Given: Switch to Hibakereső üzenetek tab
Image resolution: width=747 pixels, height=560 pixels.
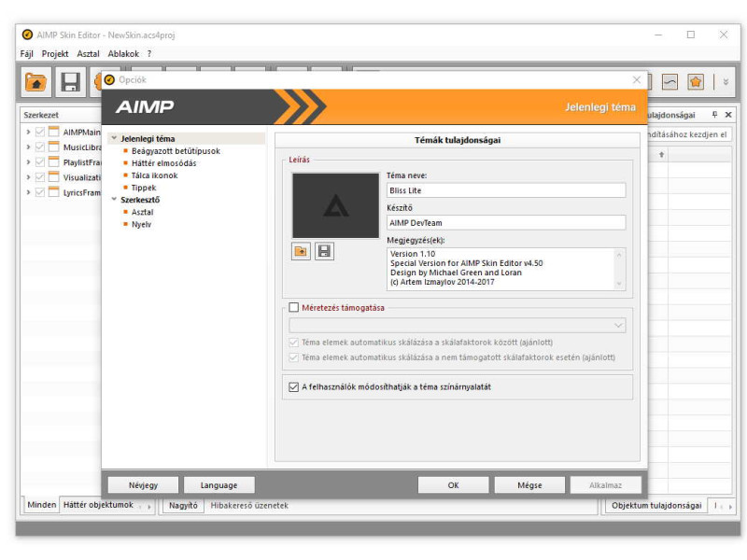Looking at the screenshot, I should pyautogui.click(x=249, y=505).
